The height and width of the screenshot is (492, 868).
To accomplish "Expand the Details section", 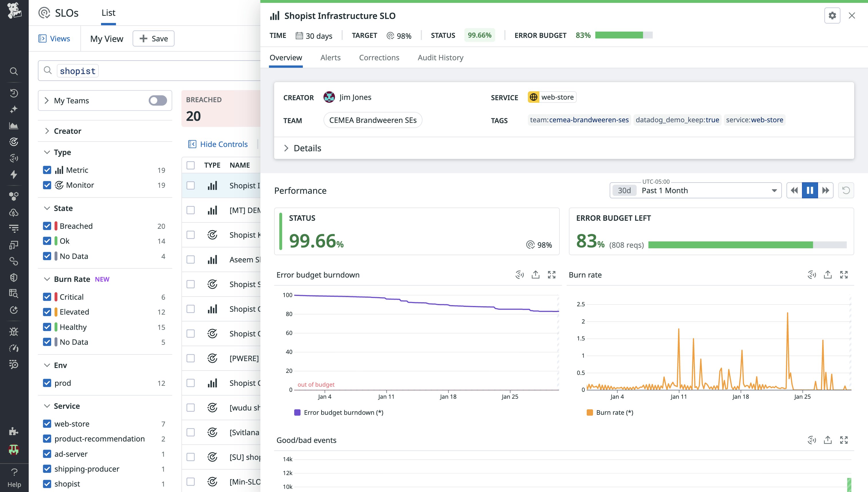I will pos(303,148).
